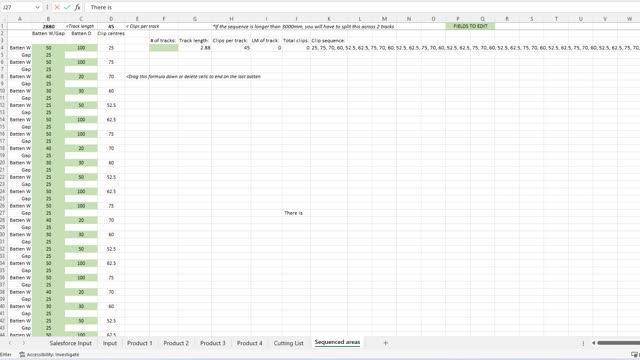The image size is (640, 360).
Task: Click the 'Clip sequence' label
Action: (x=328, y=40)
